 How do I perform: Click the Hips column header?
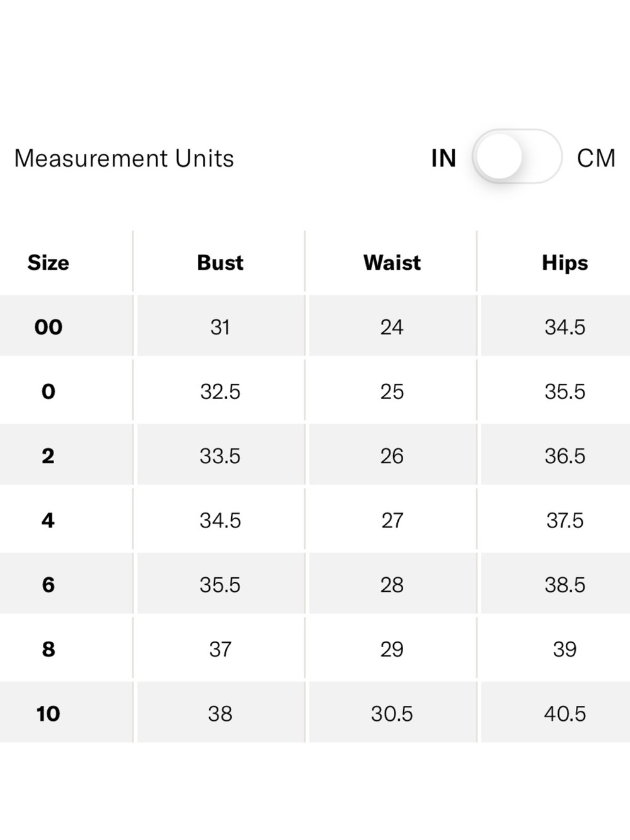(x=565, y=263)
